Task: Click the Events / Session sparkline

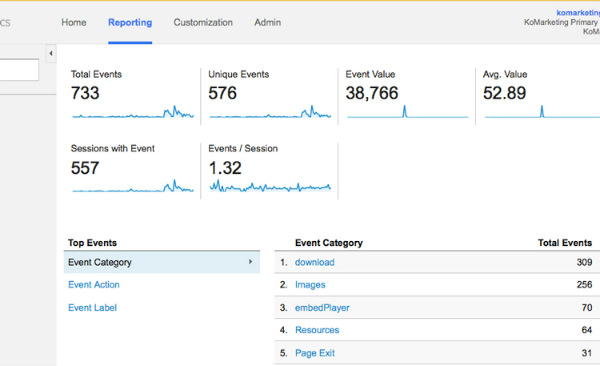Action: coord(270,186)
